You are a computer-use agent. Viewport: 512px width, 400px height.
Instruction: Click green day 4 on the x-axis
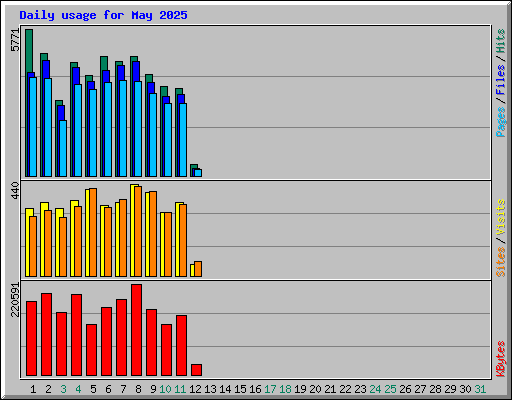[x=78, y=389]
